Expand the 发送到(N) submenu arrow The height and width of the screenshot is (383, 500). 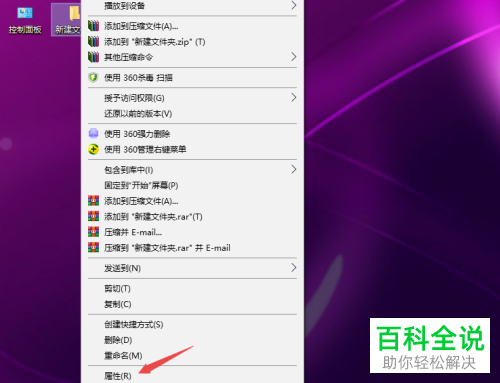pyautogui.click(x=293, y=267)
